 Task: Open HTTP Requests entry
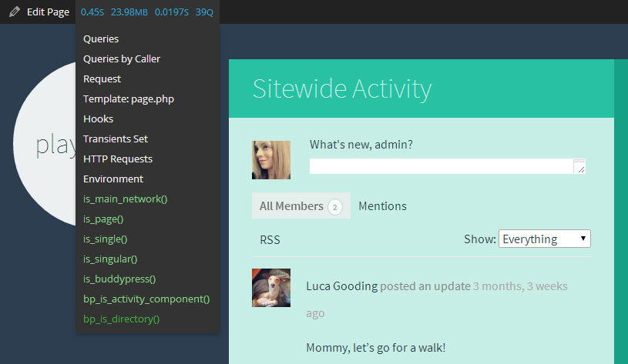118,159
